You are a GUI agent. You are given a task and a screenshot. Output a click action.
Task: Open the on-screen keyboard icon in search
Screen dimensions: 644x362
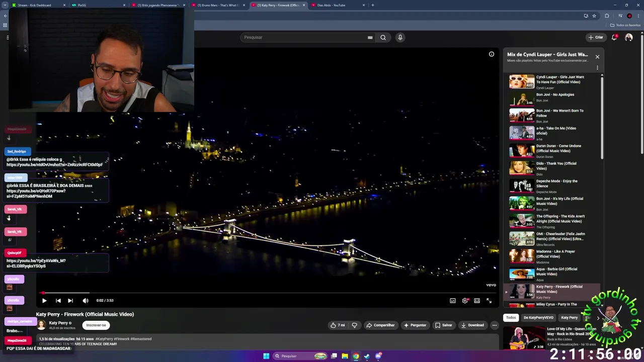(x=370, y=37)
